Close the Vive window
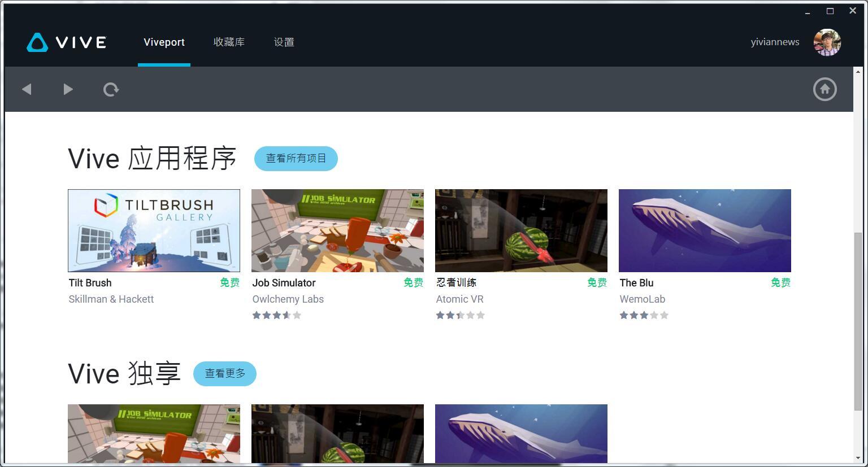Viewport: 868px width, 467px height. click(x=853, y=11)
